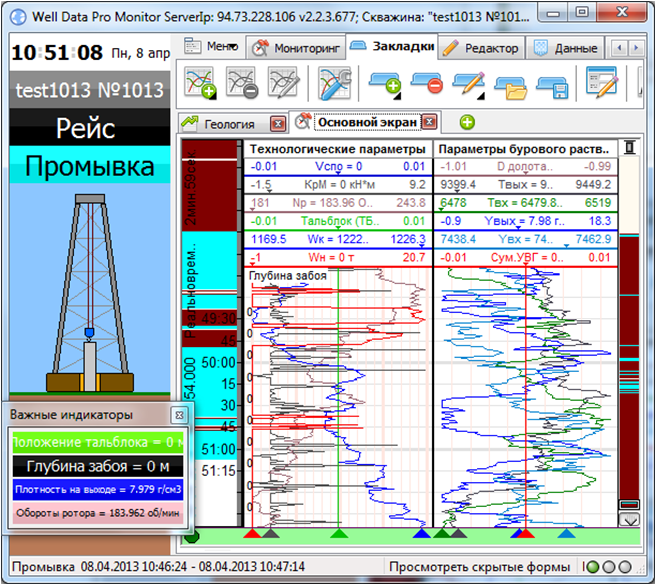
Task: Click the add chart curve icon
Action: coord(200,83)
